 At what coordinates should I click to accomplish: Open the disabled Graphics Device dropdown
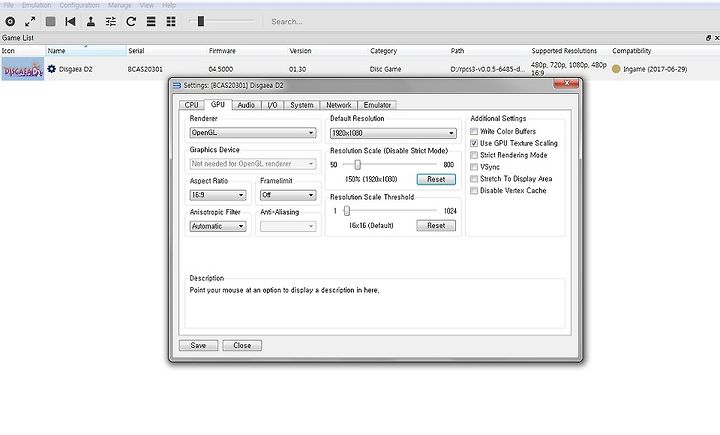(x=253, y=164)
